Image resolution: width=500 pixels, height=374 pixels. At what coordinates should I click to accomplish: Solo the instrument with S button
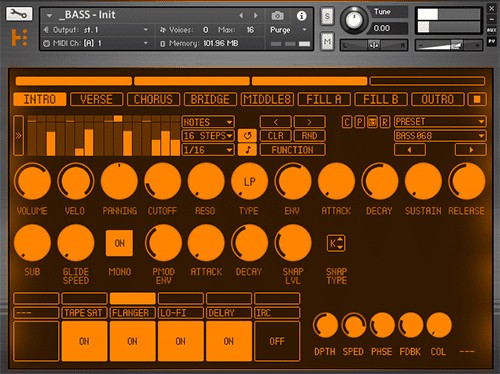click(x=327, y=16)
